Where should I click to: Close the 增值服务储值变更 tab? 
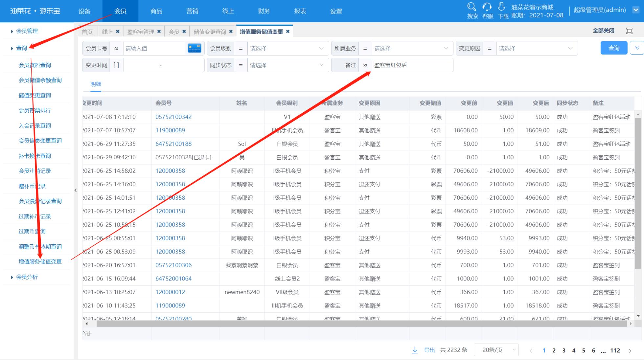pos(288,32)
